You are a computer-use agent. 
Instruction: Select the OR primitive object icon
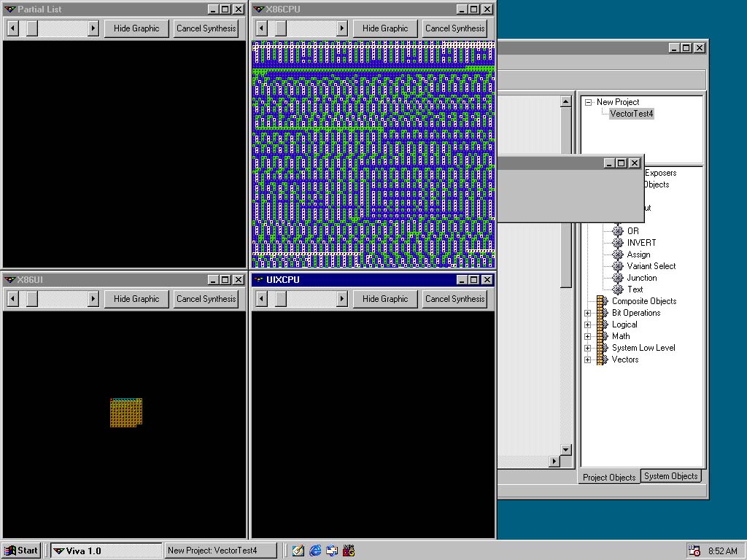tap(618, 231)
